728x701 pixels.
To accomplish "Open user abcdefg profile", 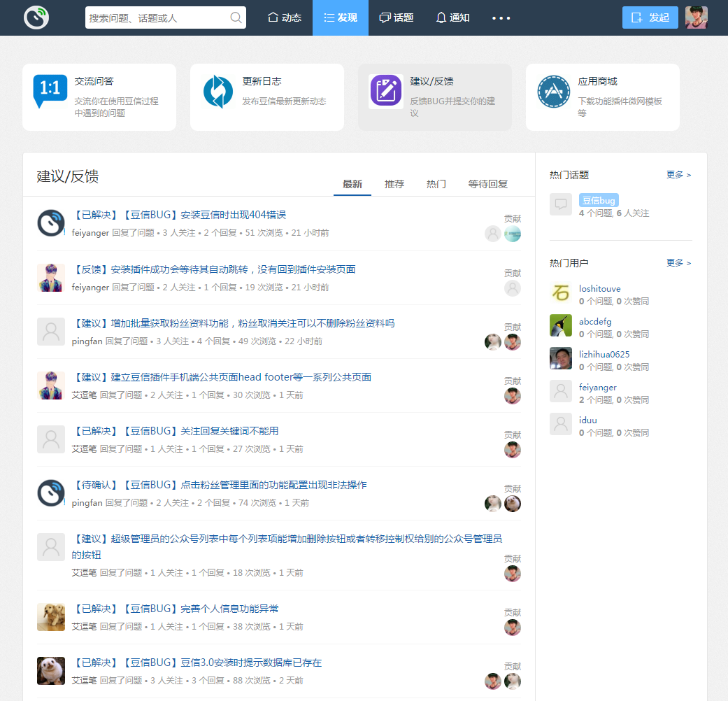I will (x=595, y=322).
